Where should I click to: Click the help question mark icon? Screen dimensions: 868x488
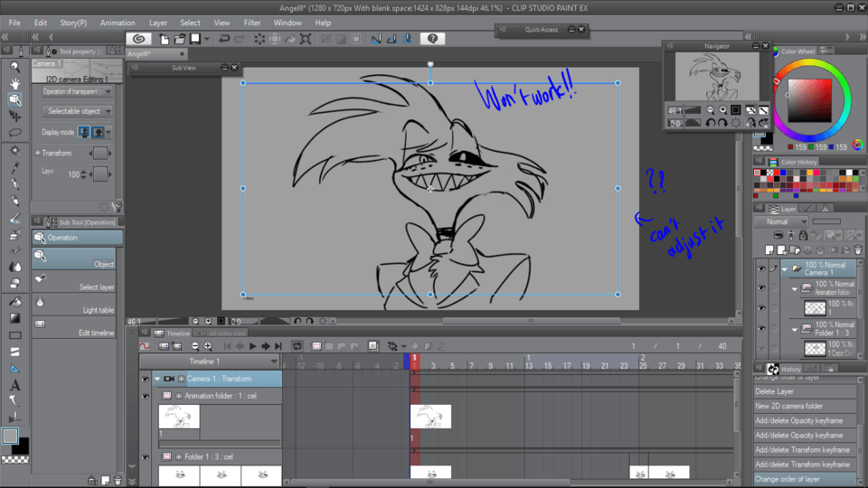pos(432,39)
